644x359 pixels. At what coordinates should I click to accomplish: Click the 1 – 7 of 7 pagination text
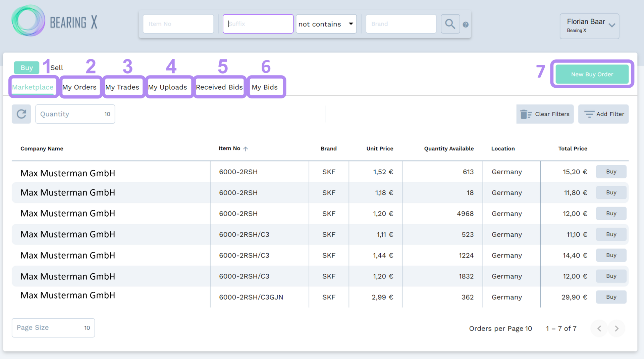point(561,328)
